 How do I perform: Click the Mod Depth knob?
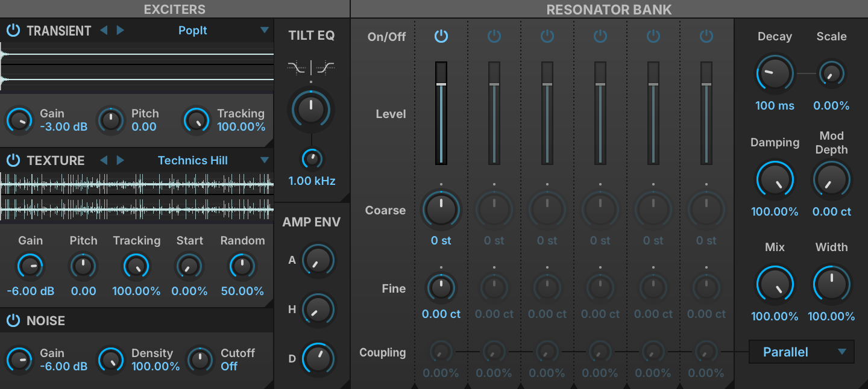pyautogui.click(x=832, y=180)
